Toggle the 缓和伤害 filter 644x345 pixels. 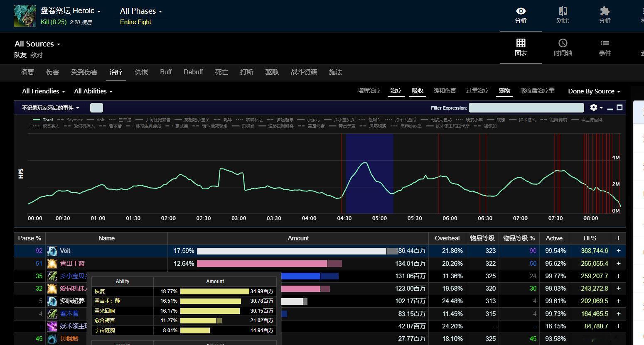click(x=445, y=91)
